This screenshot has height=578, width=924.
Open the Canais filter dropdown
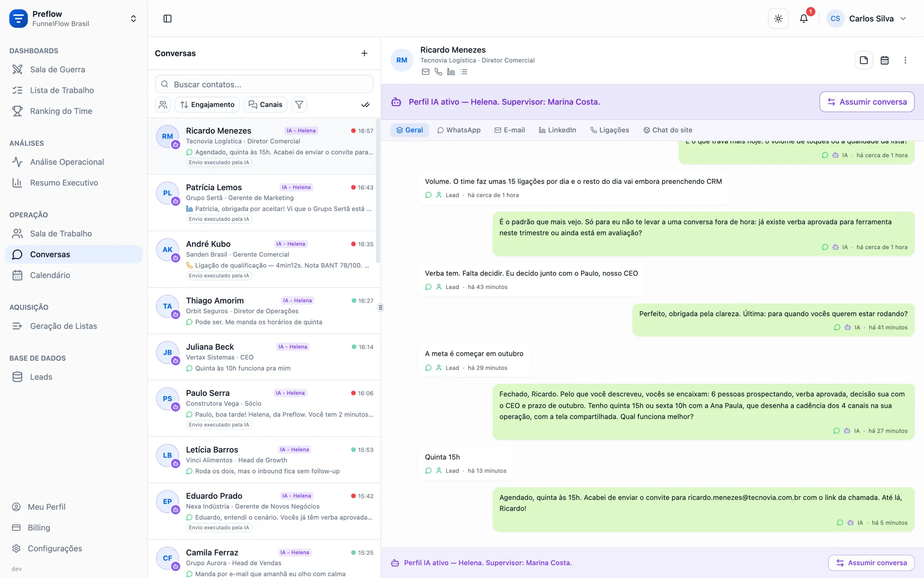point(266,105)
